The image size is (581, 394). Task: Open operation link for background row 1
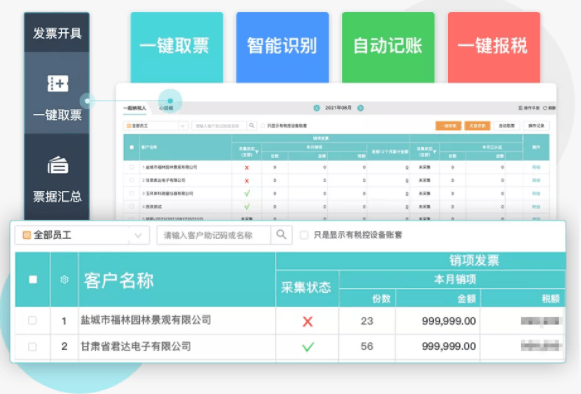536,167
